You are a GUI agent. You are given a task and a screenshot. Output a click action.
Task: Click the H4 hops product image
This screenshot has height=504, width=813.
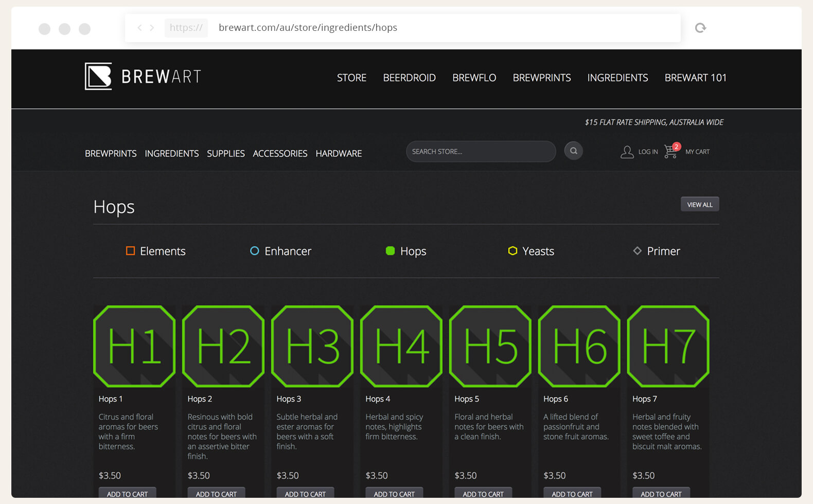401,346
